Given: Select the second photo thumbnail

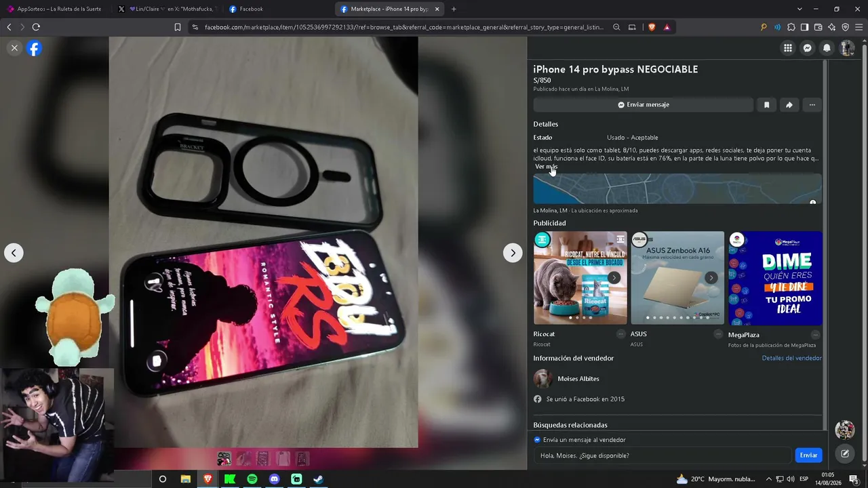Looking at the screenshot, I should pos(243,459).
